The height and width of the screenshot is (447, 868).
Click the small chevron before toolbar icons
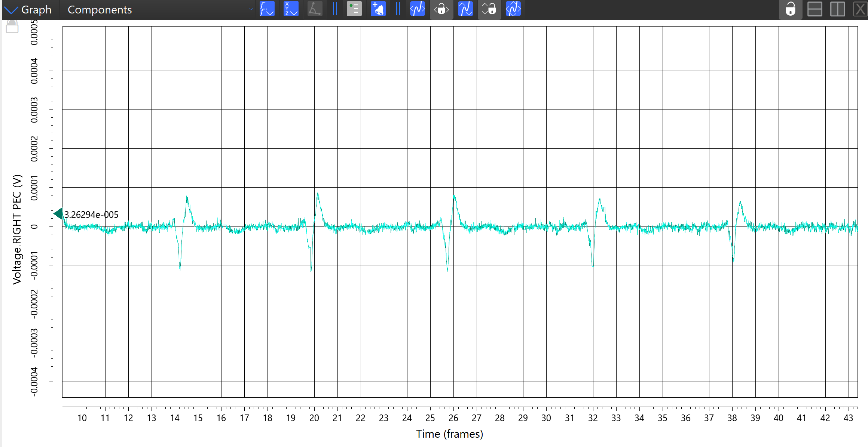point(251,9)
